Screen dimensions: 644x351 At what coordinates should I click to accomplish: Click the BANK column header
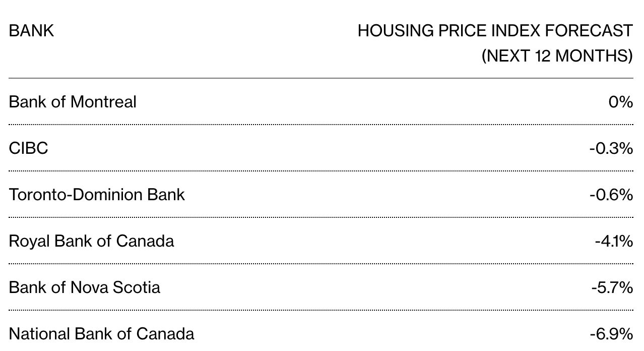[x=31, y=31]
